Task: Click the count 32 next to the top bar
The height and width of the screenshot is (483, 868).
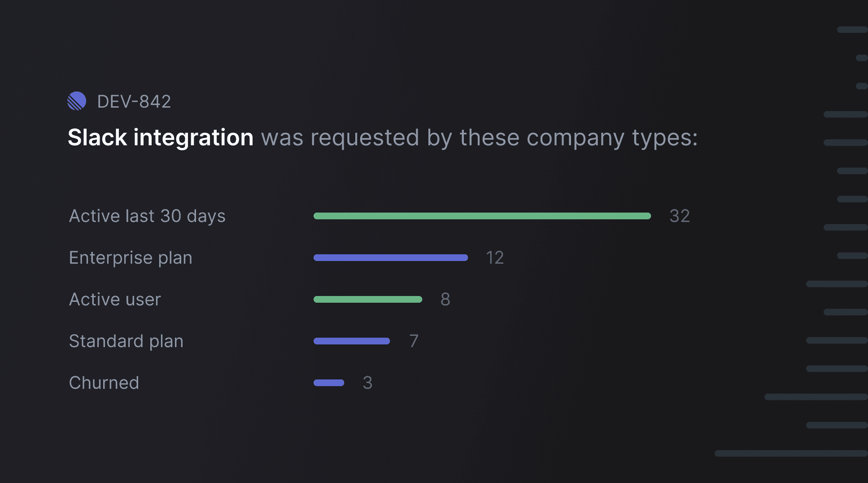Action: pyautogui.click(x=679, y=216)
